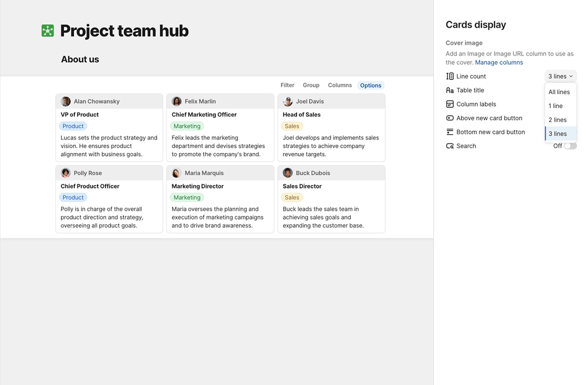The width and height of the screenshot is (588, 385).
Task: Open the Columns settings
Action: [340, 85]
